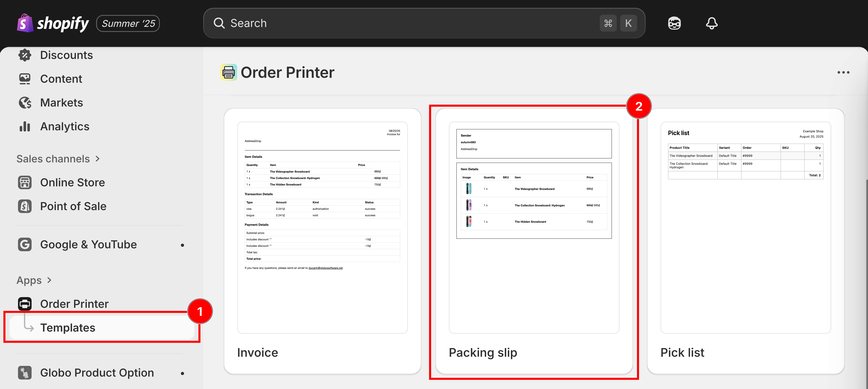Click the Order Printer sidebar icon

click(x=25, y=304)
